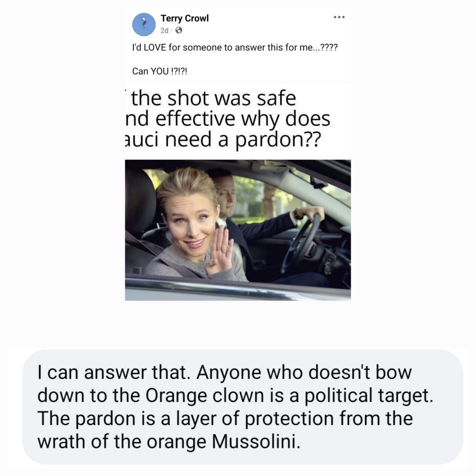Click the word "Mussolini" in comment
Screen dimensions: 476x476
256,441
